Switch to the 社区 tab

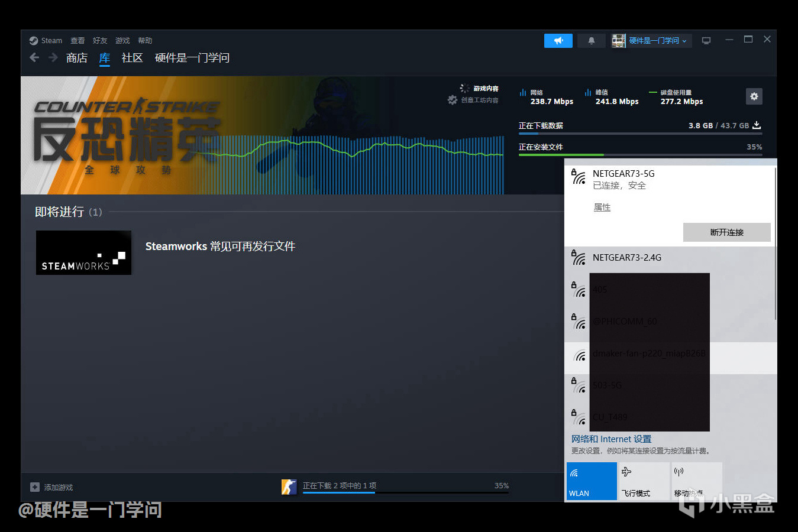[x=133, y=58]
